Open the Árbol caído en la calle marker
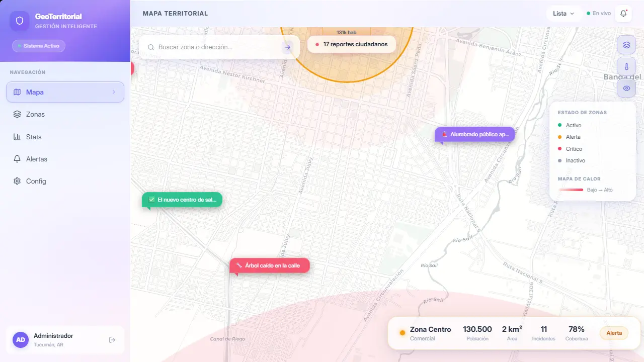The height and width of the screenshot is (362, 644). pyautogui.click(x=270, y=265)
